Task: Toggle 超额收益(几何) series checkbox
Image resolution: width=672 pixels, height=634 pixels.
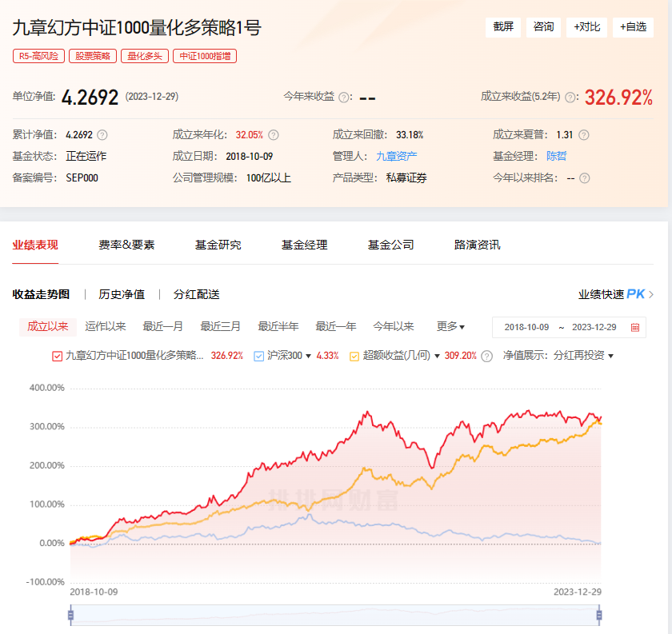Action: coord(354,356)
